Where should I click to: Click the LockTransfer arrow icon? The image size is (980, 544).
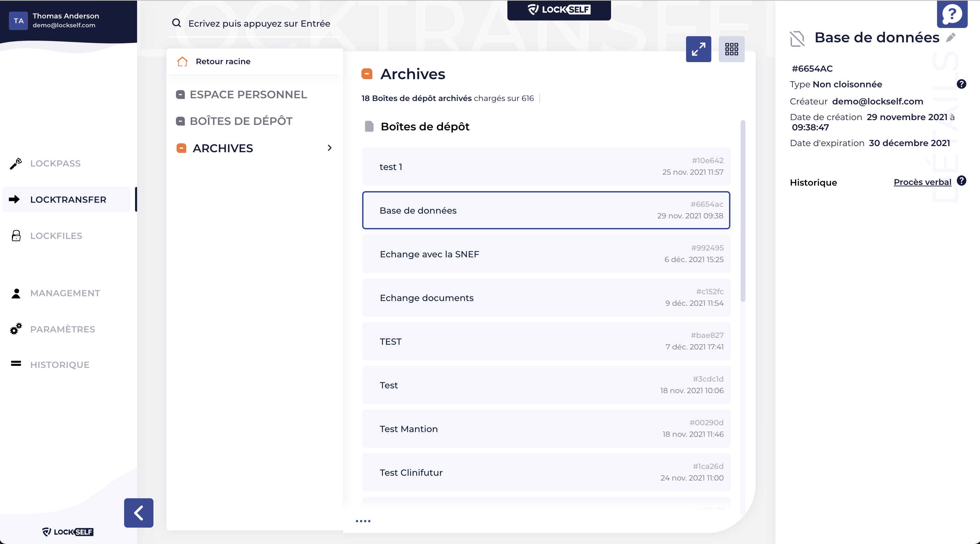click(x=14, y=199)
